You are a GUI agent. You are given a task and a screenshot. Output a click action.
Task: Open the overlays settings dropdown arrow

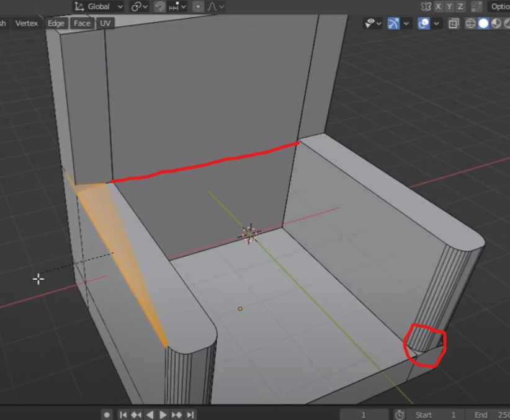(x=437, y=24)
